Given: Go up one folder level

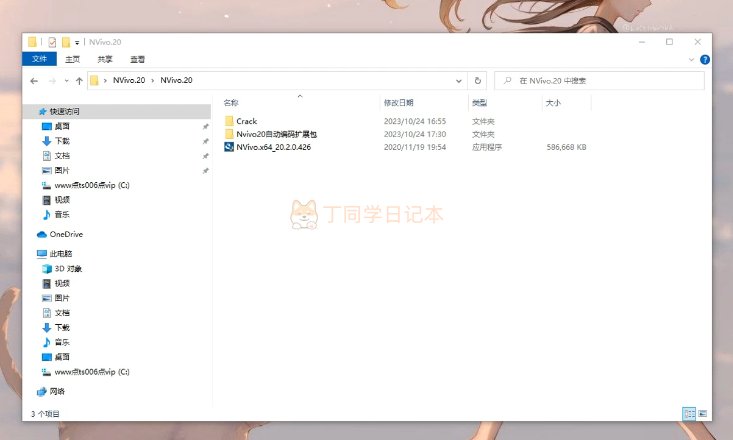Looking at the screenshot, I should [x=79, y=81].
